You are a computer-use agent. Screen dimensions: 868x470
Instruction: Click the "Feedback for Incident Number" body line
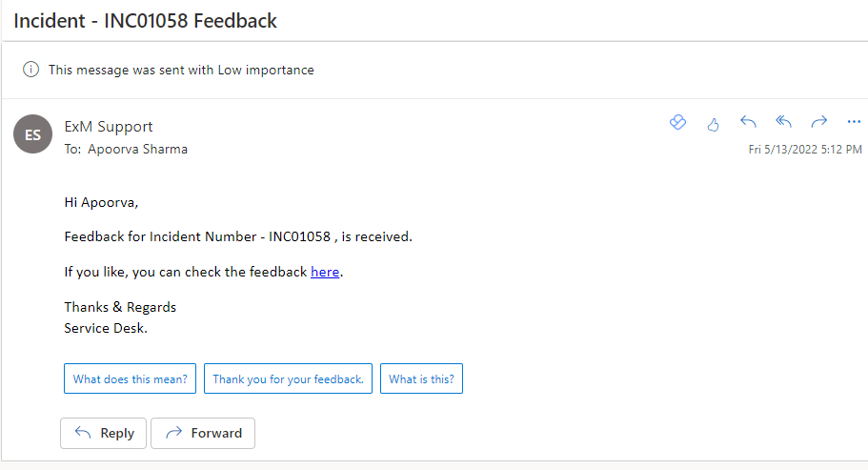click(238, 236)
